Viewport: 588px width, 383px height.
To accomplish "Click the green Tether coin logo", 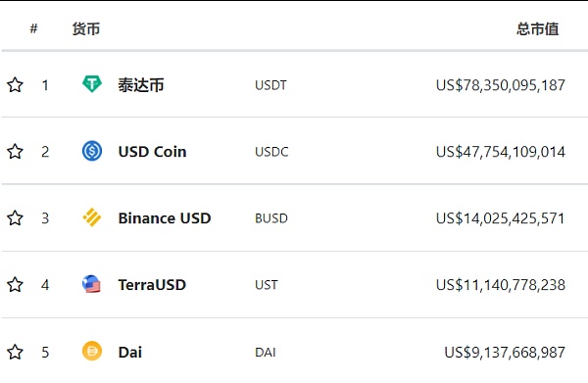I will pyautogui.click(x=92, y=84).
